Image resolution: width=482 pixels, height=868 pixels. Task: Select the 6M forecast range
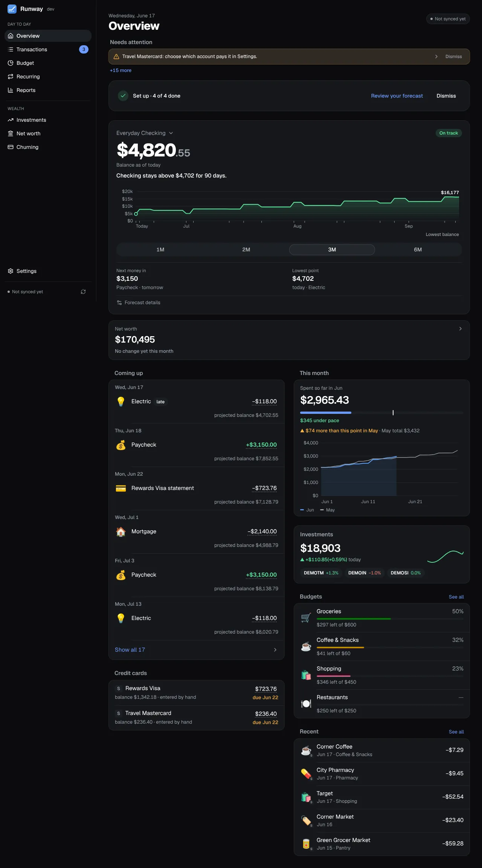(418, 250)
